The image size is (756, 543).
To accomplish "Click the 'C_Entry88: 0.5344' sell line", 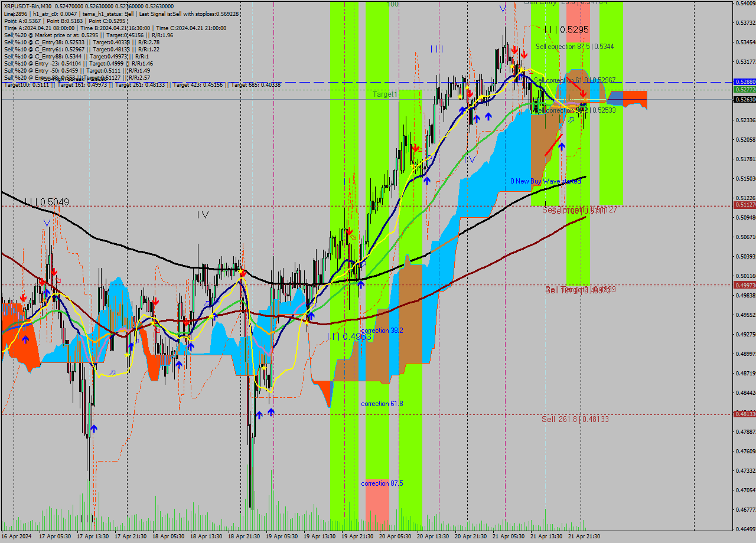I will (x=77, y=56).
